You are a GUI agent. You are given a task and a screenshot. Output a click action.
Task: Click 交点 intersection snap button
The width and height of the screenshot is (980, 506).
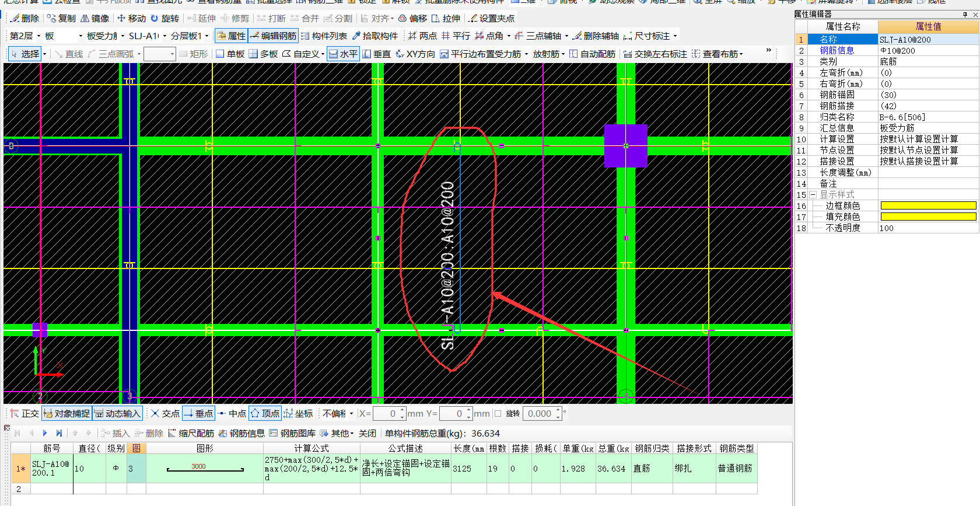click(x=166, y=413)
